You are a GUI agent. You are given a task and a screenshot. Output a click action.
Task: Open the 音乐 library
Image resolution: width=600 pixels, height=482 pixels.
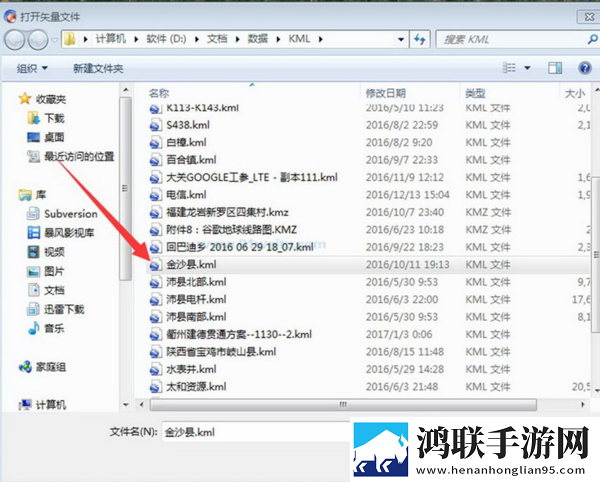pos(46,328)
